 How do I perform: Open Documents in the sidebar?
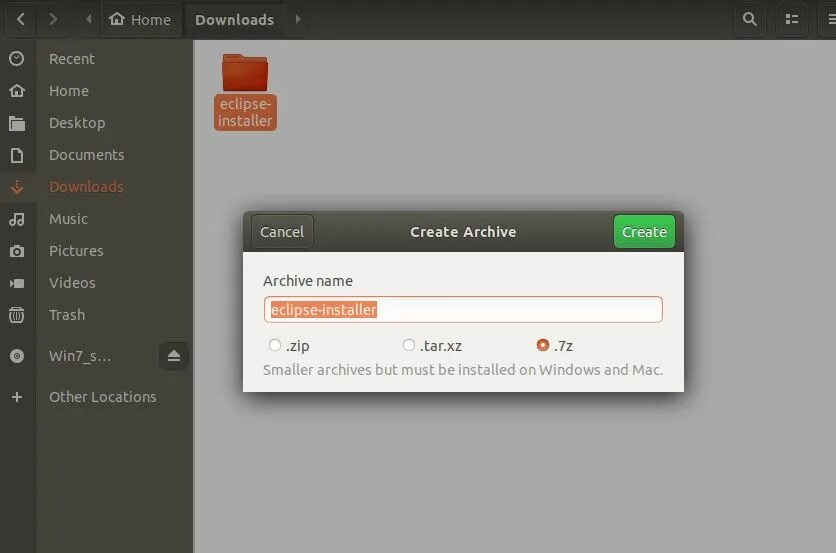coord(86,155)
